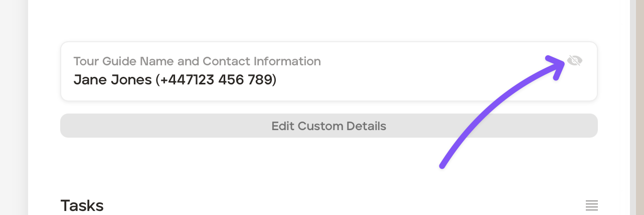Click the words Tour Guide in the field label

click(105, 61)
